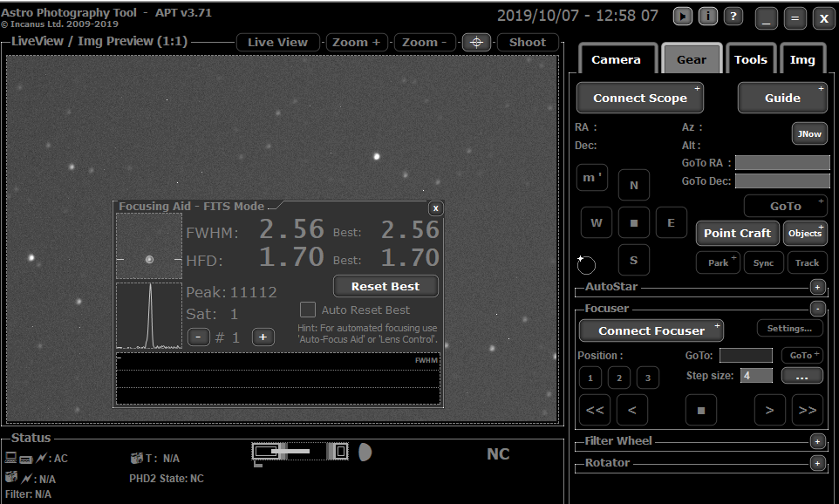
Task: Click the play icon in title bar
Action: click(683, 17)
